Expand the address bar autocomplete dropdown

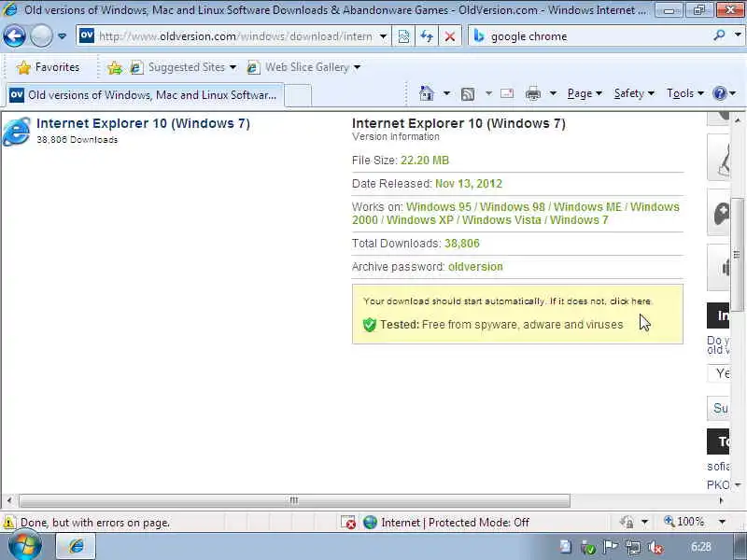(x=383, y=36)
